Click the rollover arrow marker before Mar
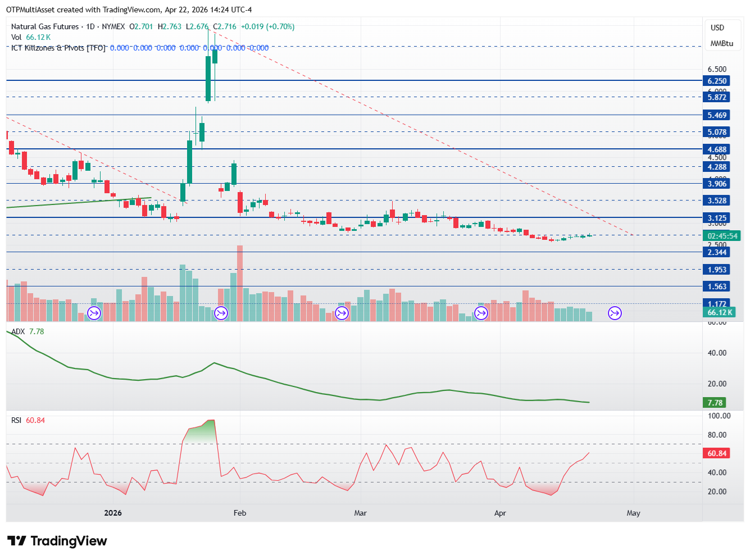Image resolution: width=750 pixels, height=560 pixels. 342,313
